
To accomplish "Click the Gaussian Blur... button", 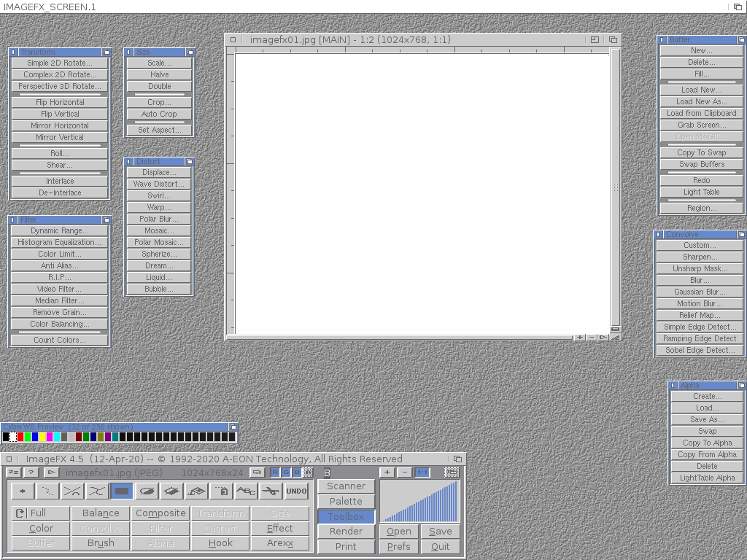I will pyautogui.click(x=700, y=292).
